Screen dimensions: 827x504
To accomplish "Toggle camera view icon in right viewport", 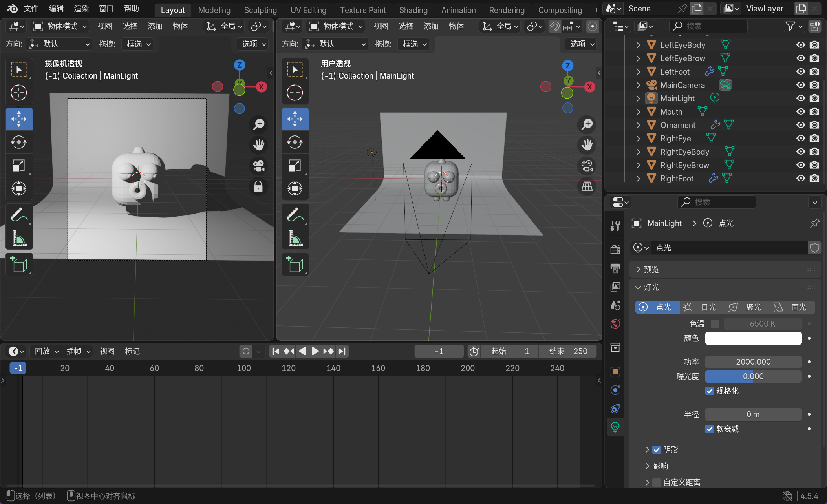I will click(587, 166).
